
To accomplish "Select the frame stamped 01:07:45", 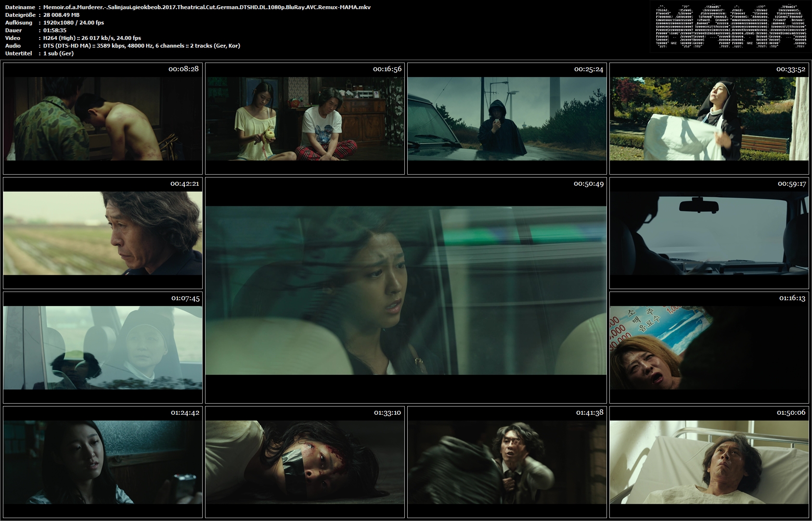I will click(x=103, y=347).
